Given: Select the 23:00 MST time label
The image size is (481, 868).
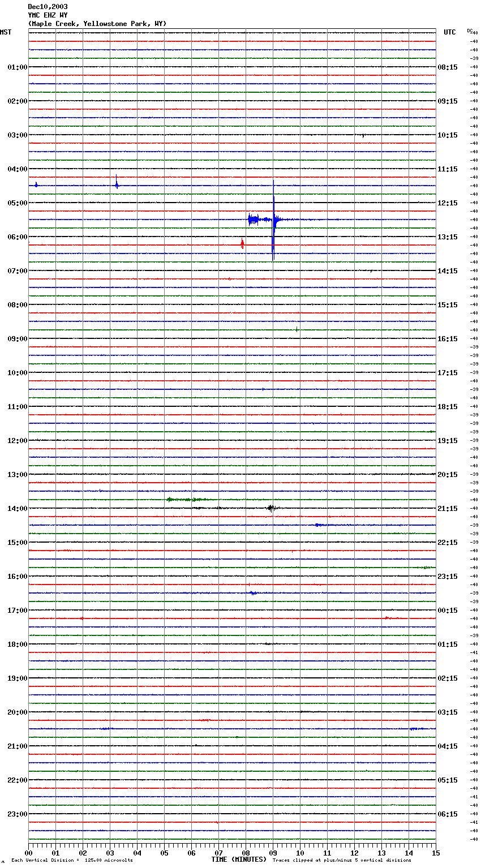Looking at the screenshot, I should pos(17,814).
